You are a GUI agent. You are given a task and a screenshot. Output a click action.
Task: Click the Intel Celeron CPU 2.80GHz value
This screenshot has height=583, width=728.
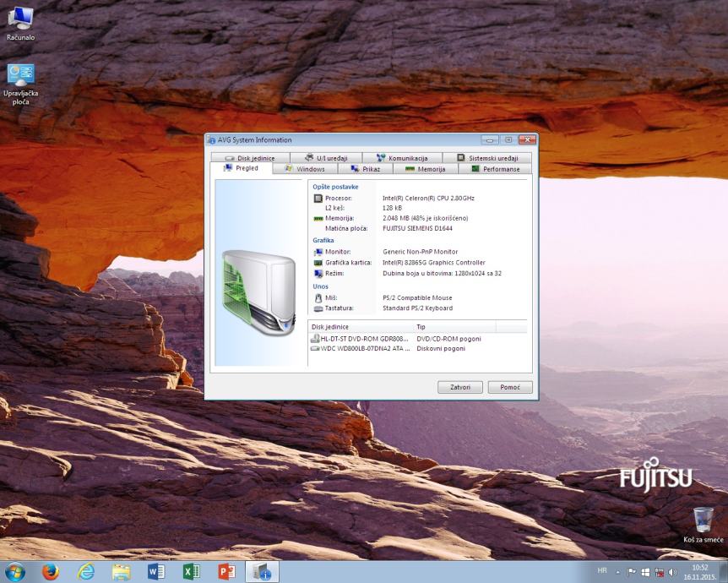point(428,199)
